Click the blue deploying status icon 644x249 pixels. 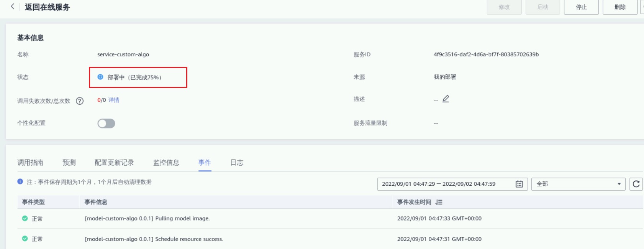point(100,77)
